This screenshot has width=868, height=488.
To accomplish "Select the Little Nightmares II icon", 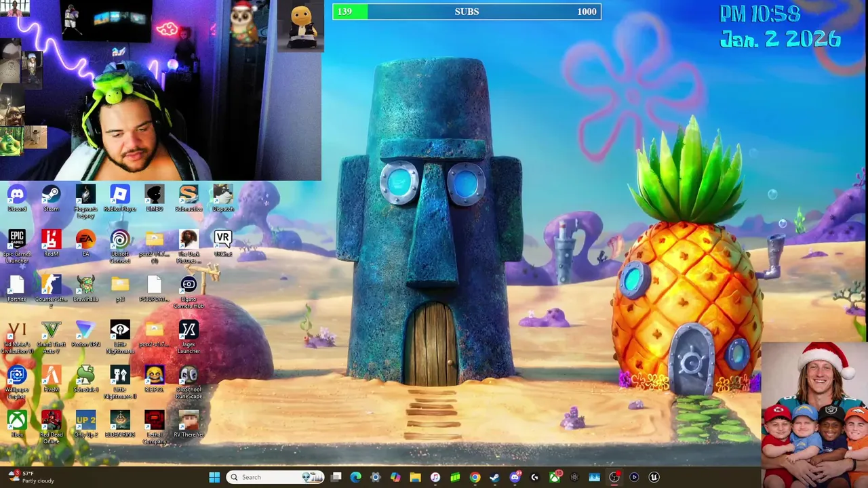I will tap(119, 382).
